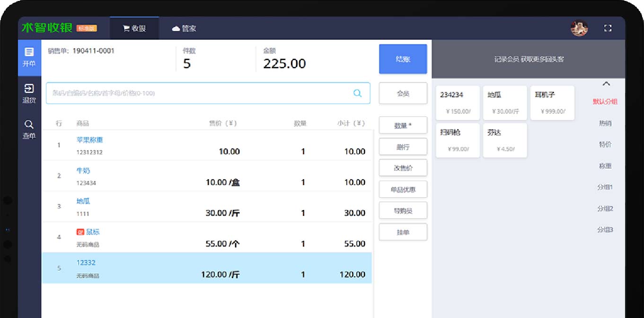This screenshot has width=644, height=318.
Task: Focus the barcode/name search input field
Action: 199,93
